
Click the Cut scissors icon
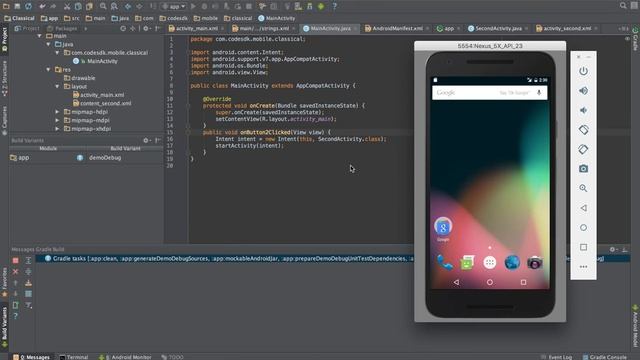[67, 7]
